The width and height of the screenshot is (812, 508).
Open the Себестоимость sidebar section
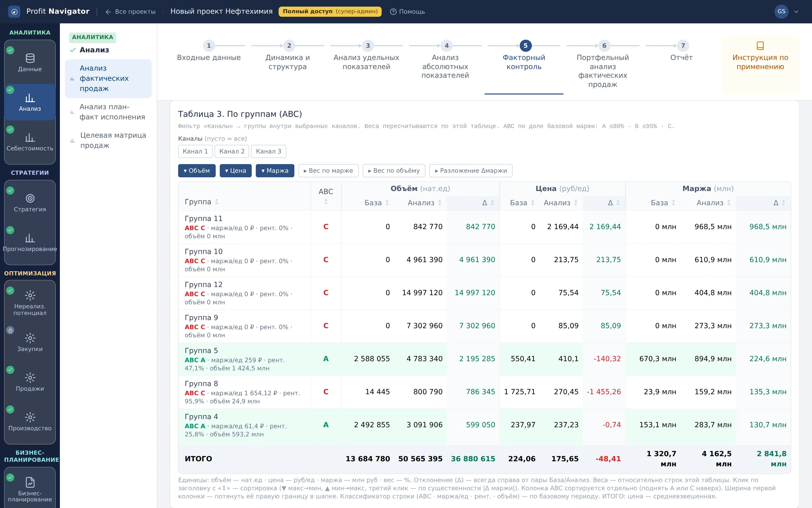pos(30,142)
